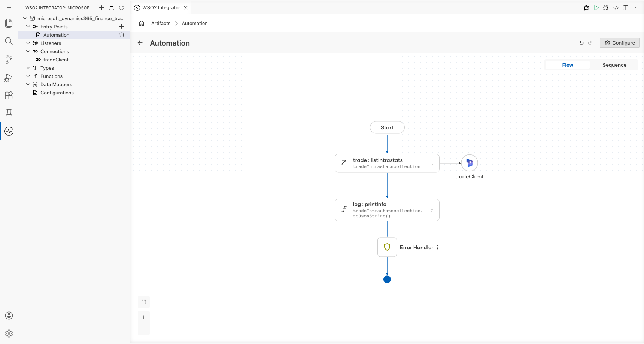Collapse the Listeners section
Viewport: 644px width, 344px height.
[28, 43]
